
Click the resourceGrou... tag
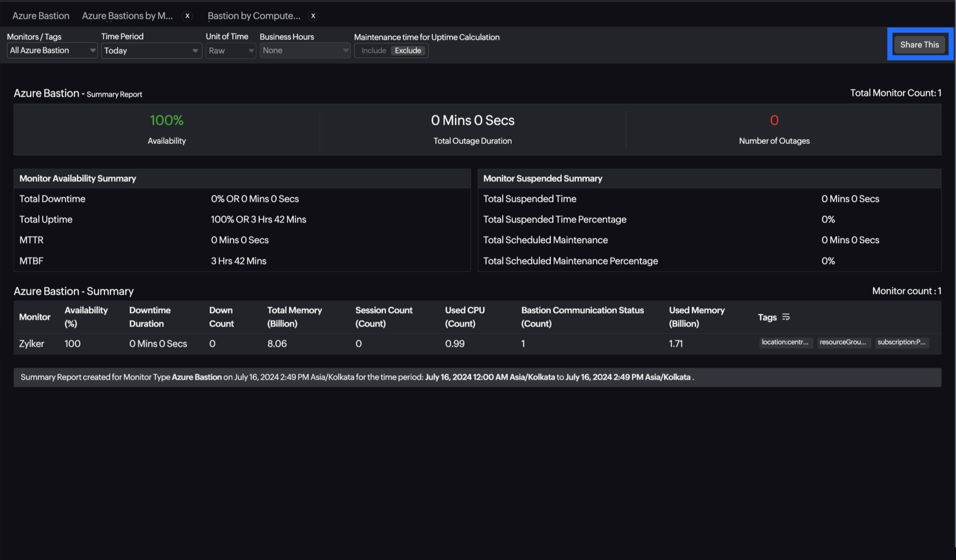[843, 342]
